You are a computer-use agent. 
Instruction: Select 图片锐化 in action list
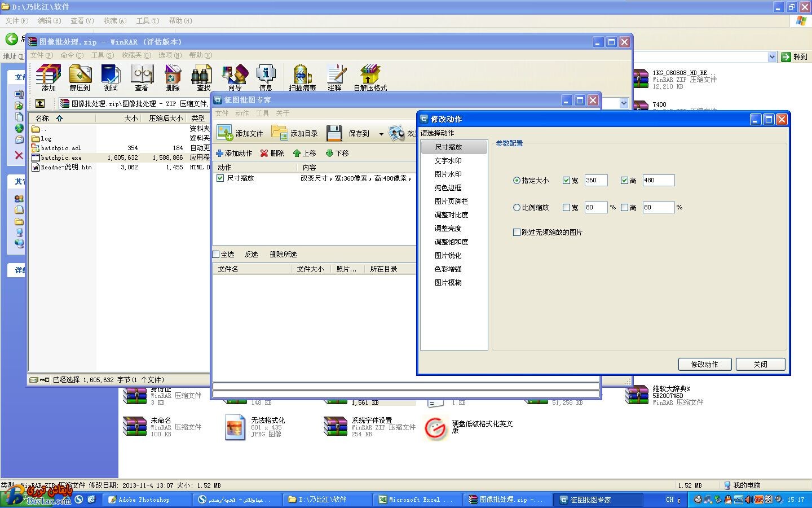tap(448, 256)
